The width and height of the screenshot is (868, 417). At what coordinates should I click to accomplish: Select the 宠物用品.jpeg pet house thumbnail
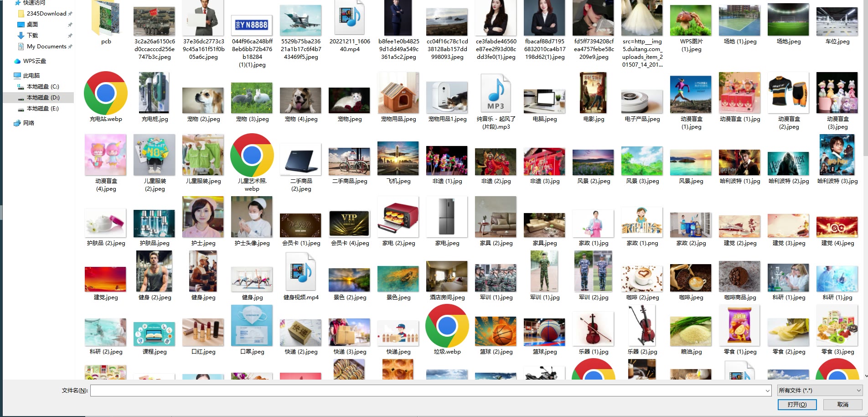[x=398, y=93]
